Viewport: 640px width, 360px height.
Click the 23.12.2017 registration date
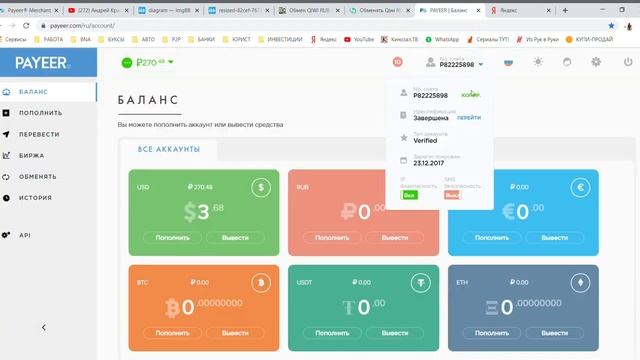(x=429, y=163)
